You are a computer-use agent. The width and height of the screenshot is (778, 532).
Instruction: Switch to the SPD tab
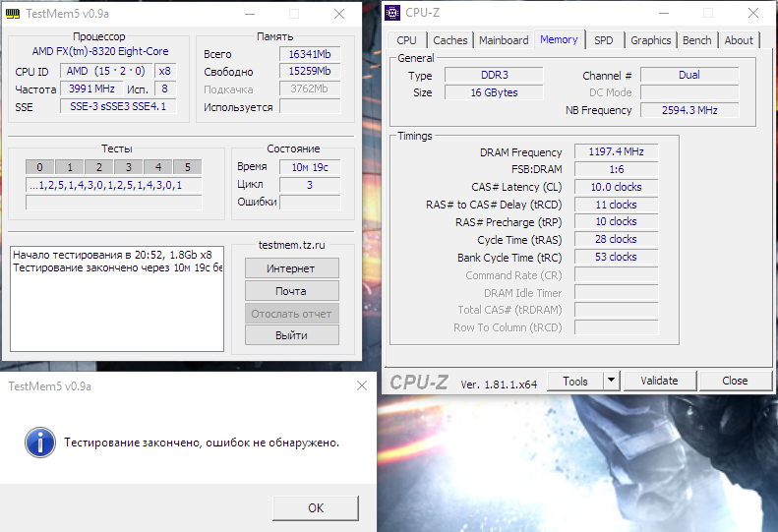(x=603, y=40)
